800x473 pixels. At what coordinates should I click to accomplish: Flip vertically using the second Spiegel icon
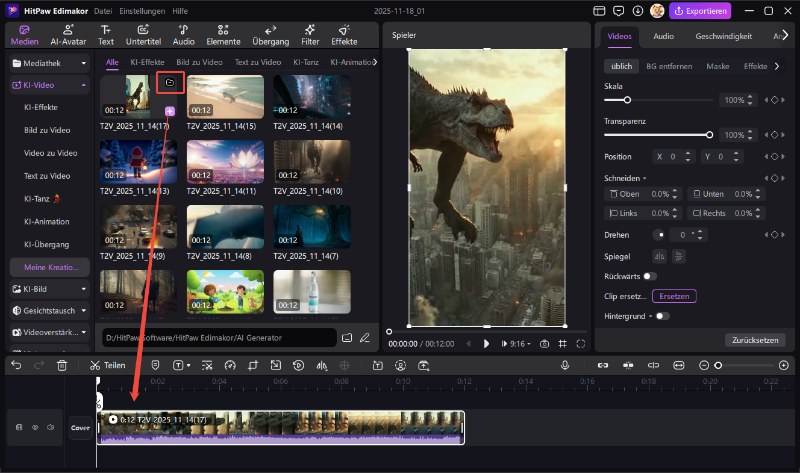click(x=679, y=257)
